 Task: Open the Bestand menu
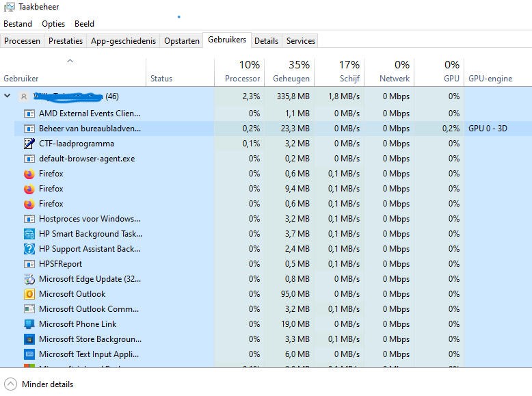[x=18, y=24]
